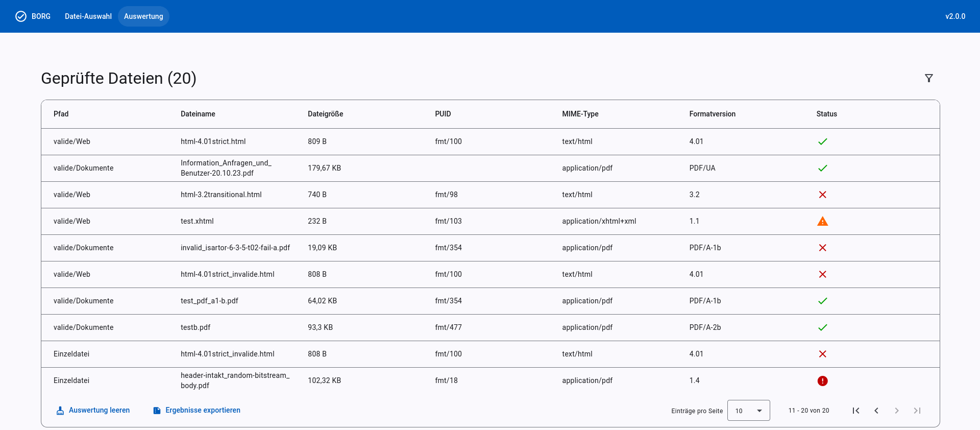Sort by the MIME-Type column header
Screen dimensions: 980x430
click(580, 114)
